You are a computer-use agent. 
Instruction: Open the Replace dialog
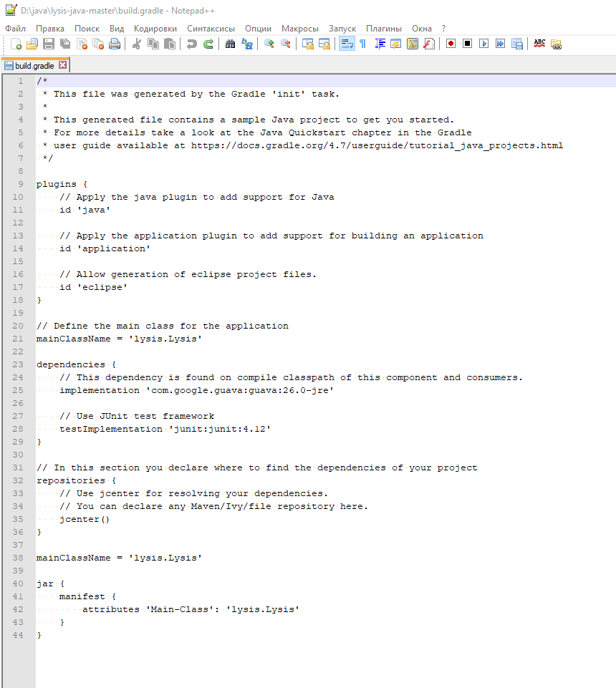click(246, 43)
